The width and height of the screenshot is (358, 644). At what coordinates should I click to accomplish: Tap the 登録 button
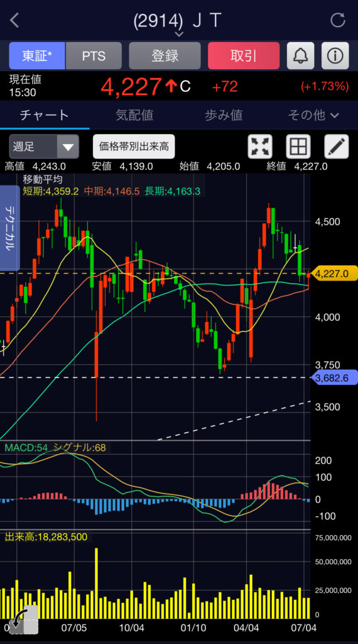click(165, 56)
